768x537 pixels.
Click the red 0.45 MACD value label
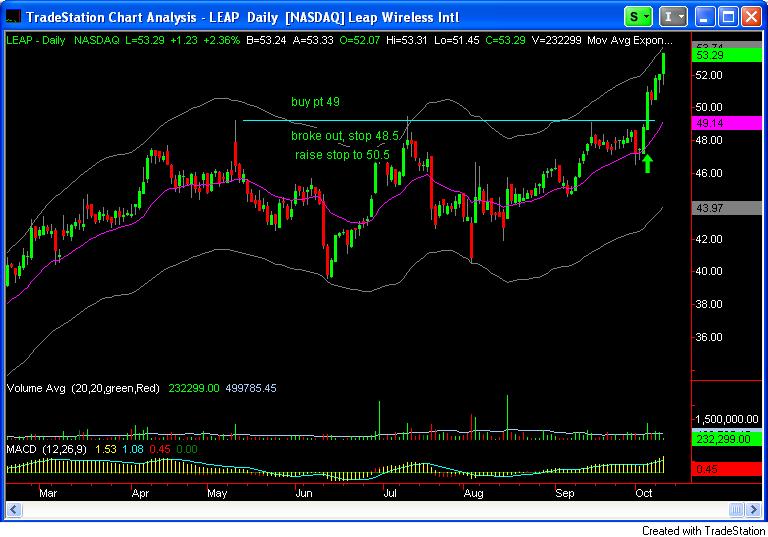tap(727, 469)
